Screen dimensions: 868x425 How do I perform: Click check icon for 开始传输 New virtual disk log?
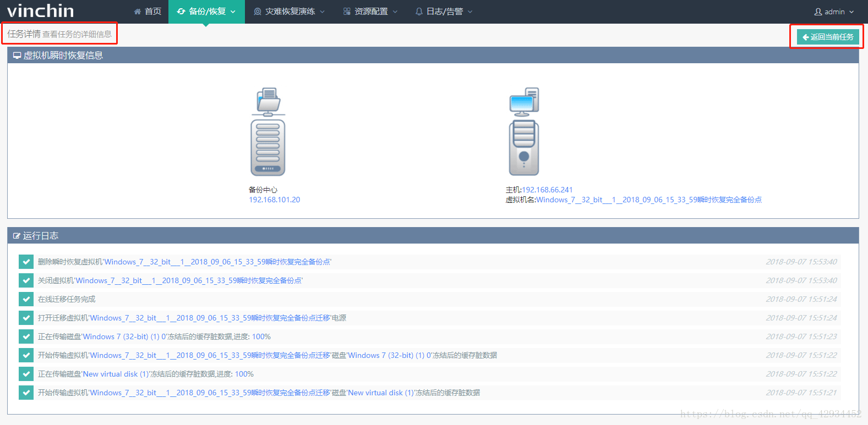pyautogui.click(x=26, y=393)
